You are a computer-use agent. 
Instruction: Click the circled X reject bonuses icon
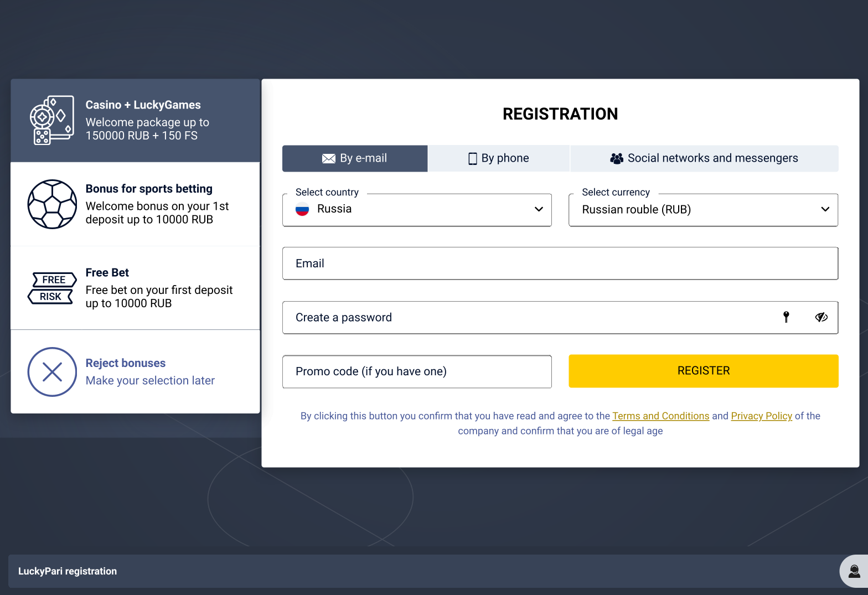pos(52,372)
